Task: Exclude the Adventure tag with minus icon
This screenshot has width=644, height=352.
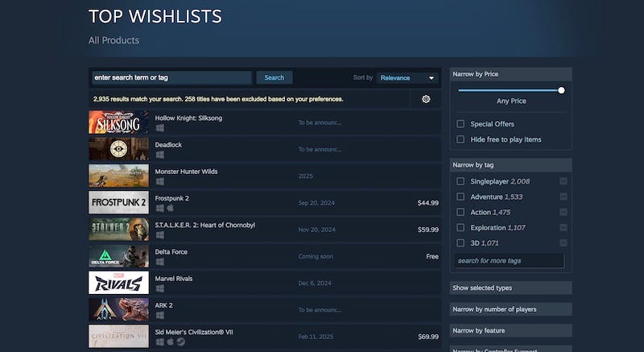Action: coord(563,197)
